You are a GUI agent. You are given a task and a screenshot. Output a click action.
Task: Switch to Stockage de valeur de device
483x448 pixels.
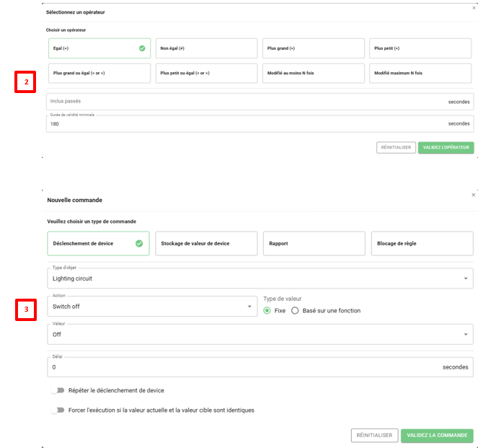click(206, 244)
